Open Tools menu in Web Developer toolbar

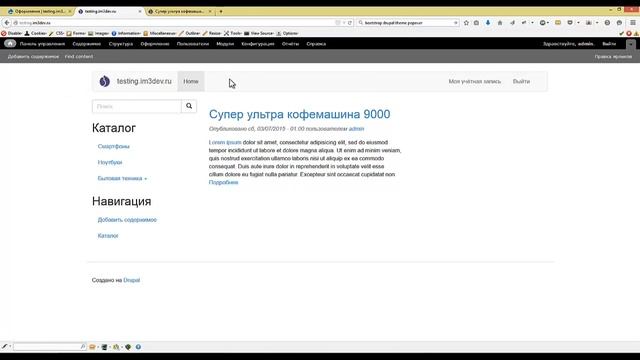(233, 33)
